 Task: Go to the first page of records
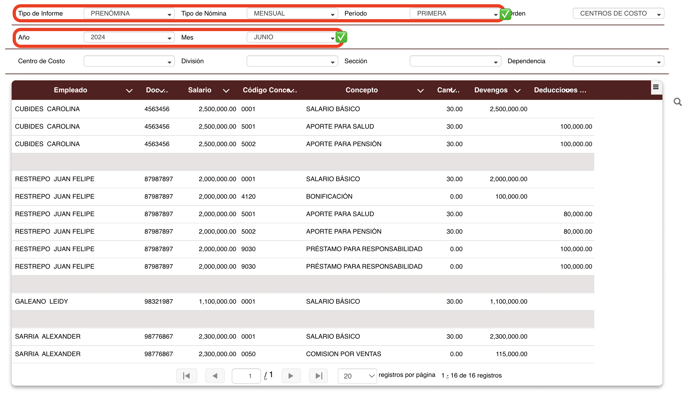tap(186, 376)
